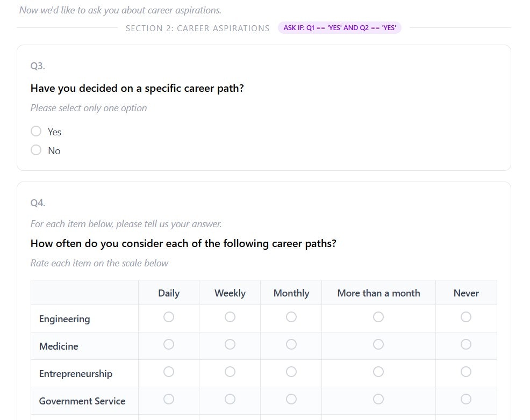Mark Medicine as considered Never
The image size is (530, 420).
click(x=465, y=344)
